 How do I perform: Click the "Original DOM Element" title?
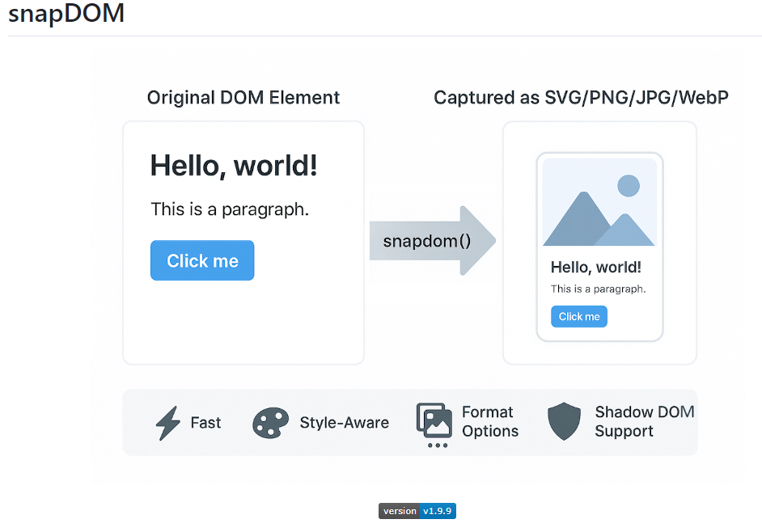click(243, 98)
